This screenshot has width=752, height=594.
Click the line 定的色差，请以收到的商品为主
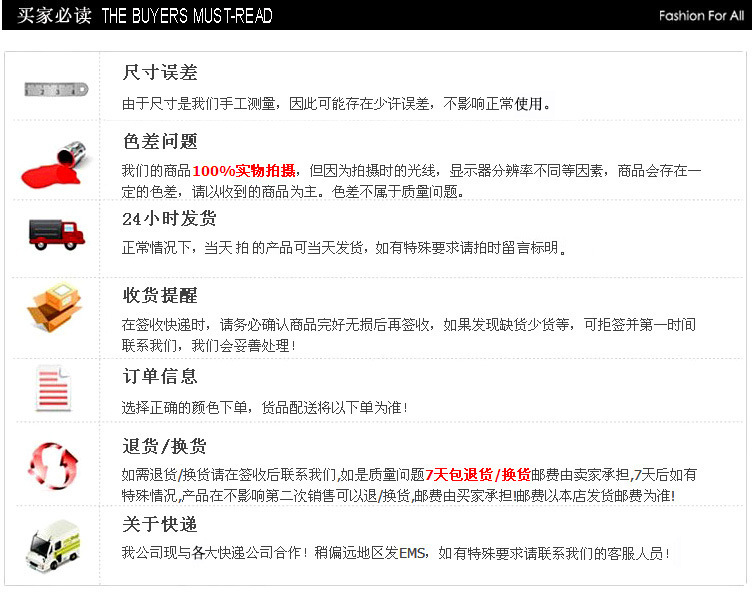(293, 192)
